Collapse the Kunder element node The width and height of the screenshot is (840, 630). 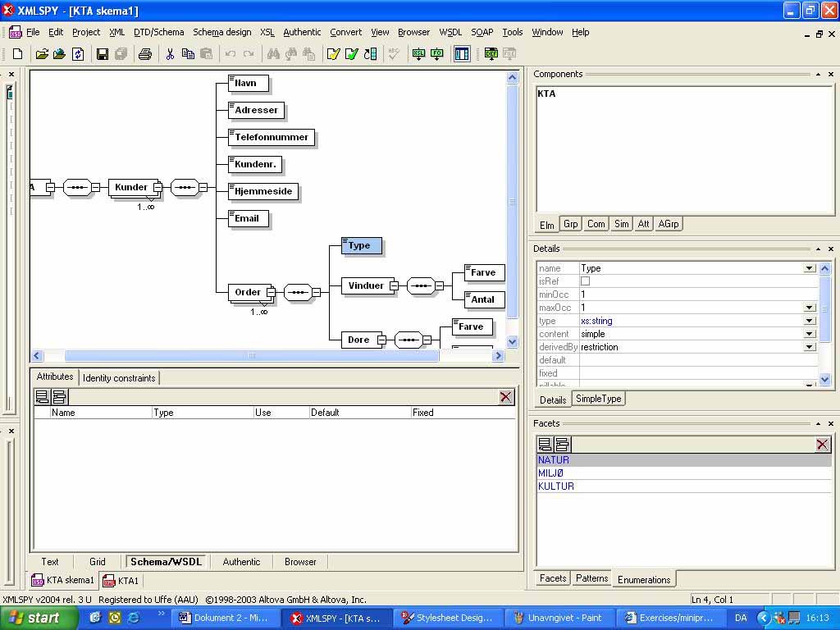click(x=157, y=187)
